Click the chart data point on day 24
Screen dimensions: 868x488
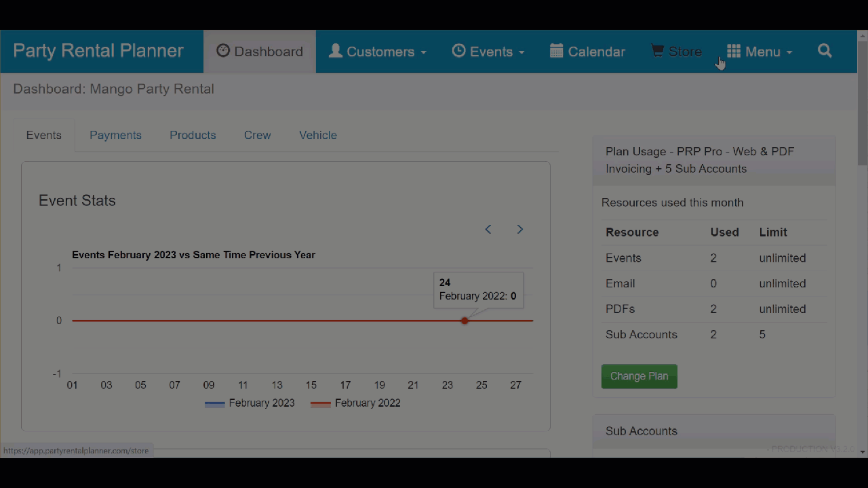[465, 321]
